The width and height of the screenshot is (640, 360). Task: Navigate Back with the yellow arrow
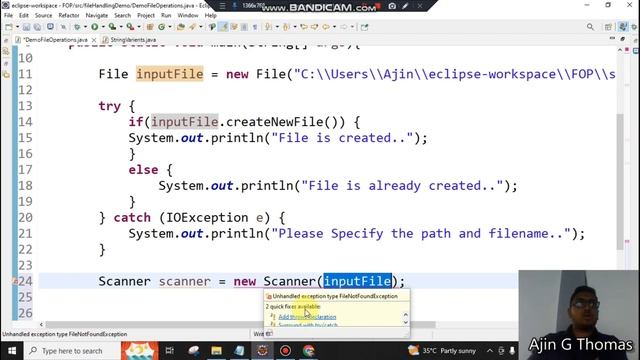[x=325, y=27]
